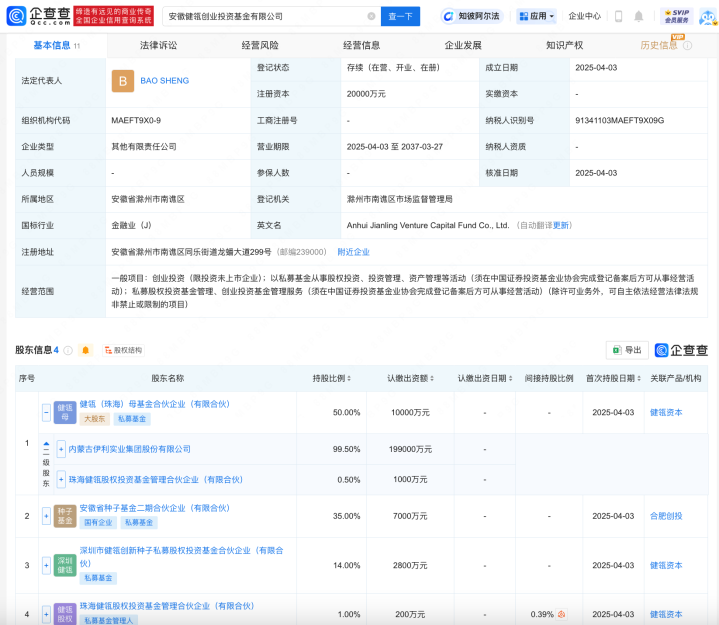This screenshot has height=625, width=719.
Task: Clear the search box with X icon
Action: (371, 16)
